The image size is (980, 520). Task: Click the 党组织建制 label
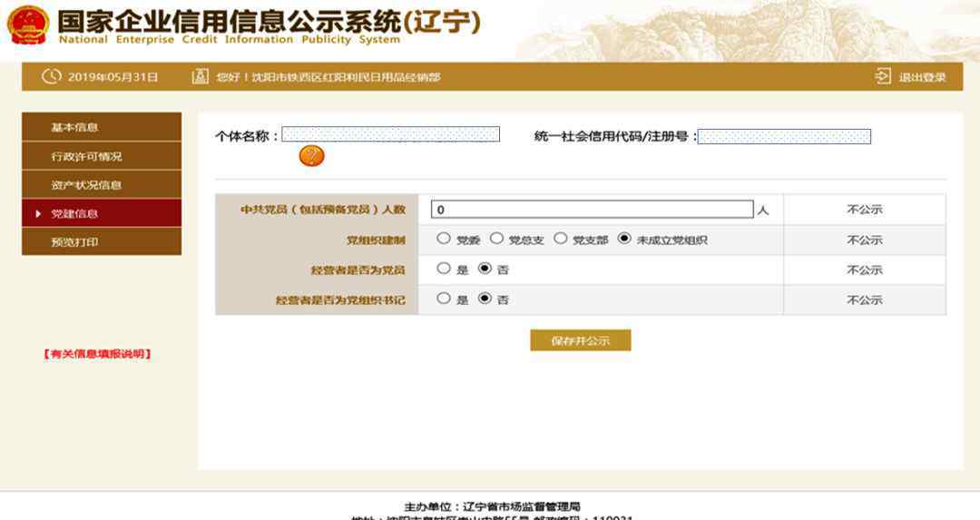[377, 240]
